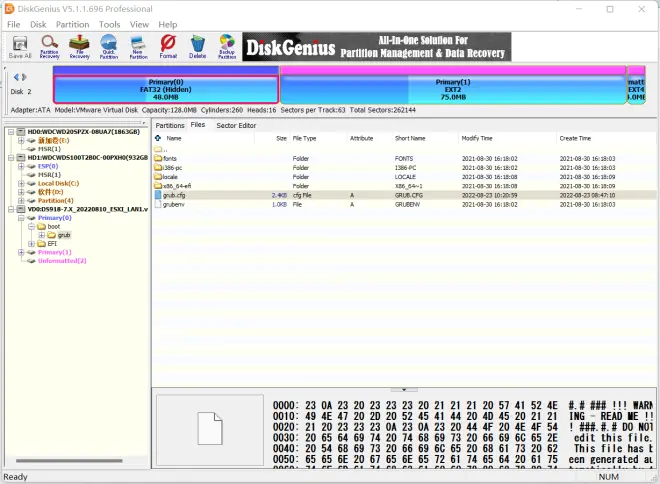Image resolution: width=660 pixels, height=484 pixels.
Task: Sort by the Short Name column header
Action: 410,138
